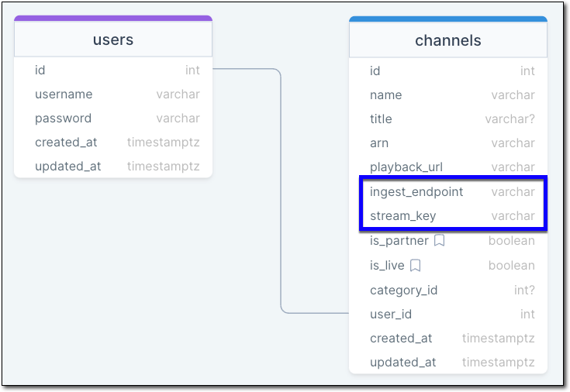Select the username field in users
The height and width of the screenshot is (392, 570).
coord(113,94)
